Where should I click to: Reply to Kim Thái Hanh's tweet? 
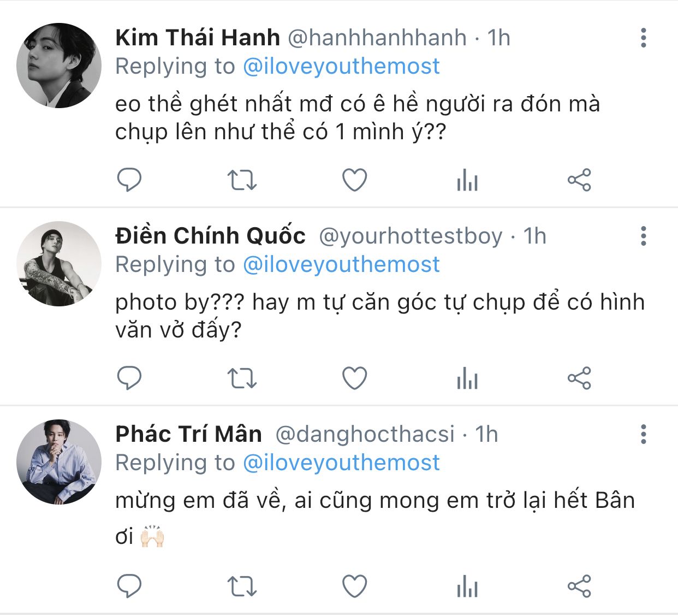click(x=129, y=180)
